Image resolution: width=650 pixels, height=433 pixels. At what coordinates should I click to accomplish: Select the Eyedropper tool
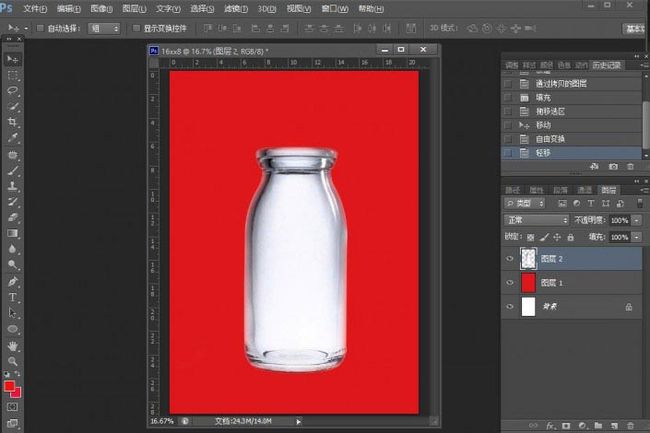(x=12, y=138)
